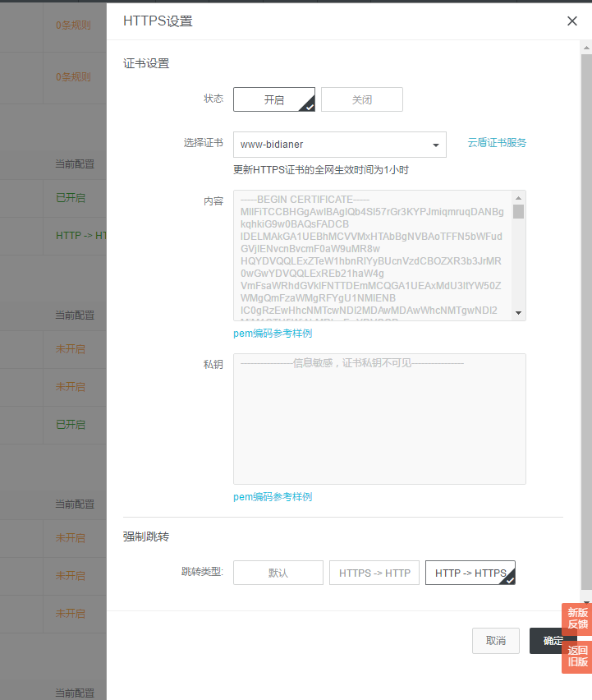This screenshot has height=700, width=592.
Task: Click 返回旧版 to return to old version
Action: 577,656
